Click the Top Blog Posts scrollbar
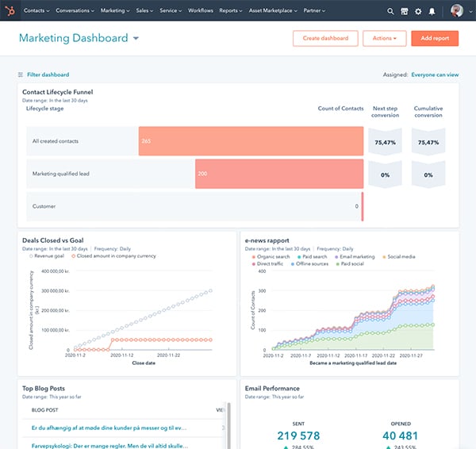Viewport: 476px width, 449px height. (229, 426)
